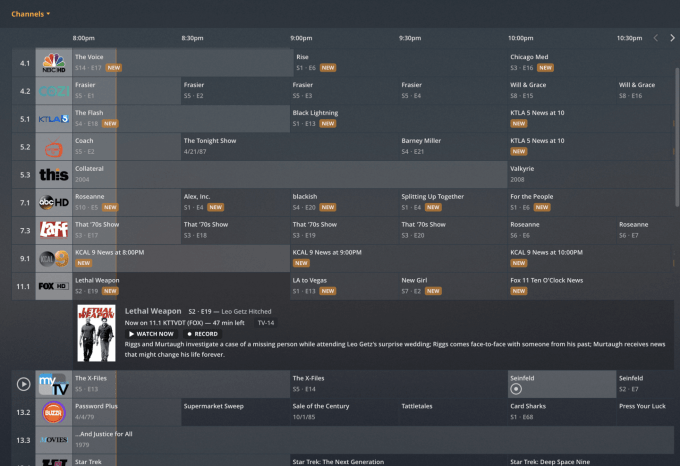Select the Movies! channel logo on 13.3

54,440
